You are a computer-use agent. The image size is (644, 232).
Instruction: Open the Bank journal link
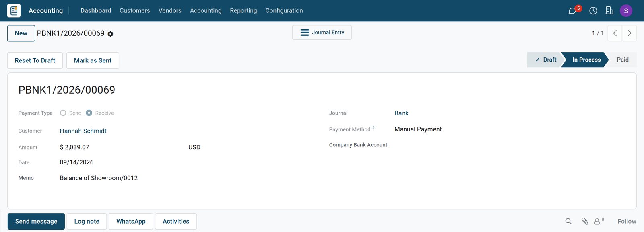tap(401, 113)
